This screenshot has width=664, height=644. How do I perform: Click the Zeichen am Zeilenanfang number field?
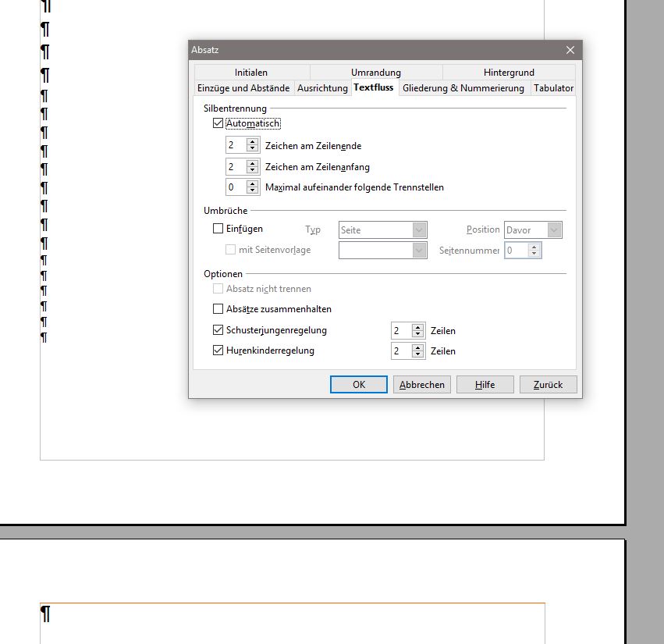point(236,166)
